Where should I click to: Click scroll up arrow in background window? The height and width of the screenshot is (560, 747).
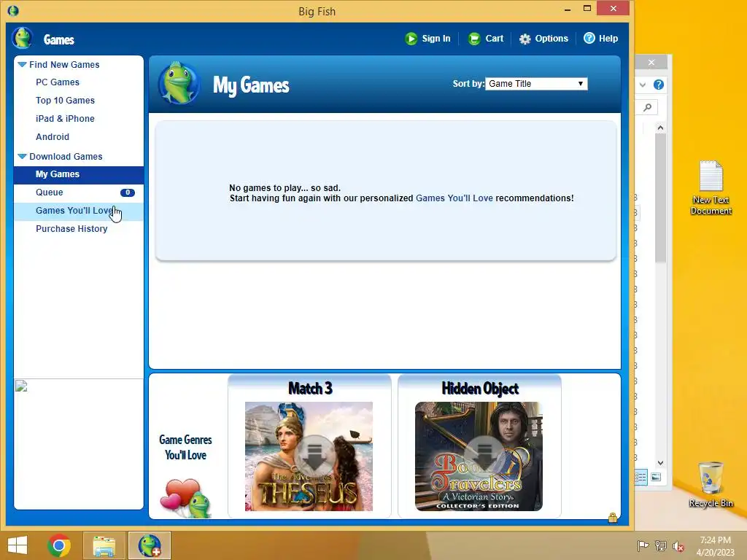click(660, 128)
